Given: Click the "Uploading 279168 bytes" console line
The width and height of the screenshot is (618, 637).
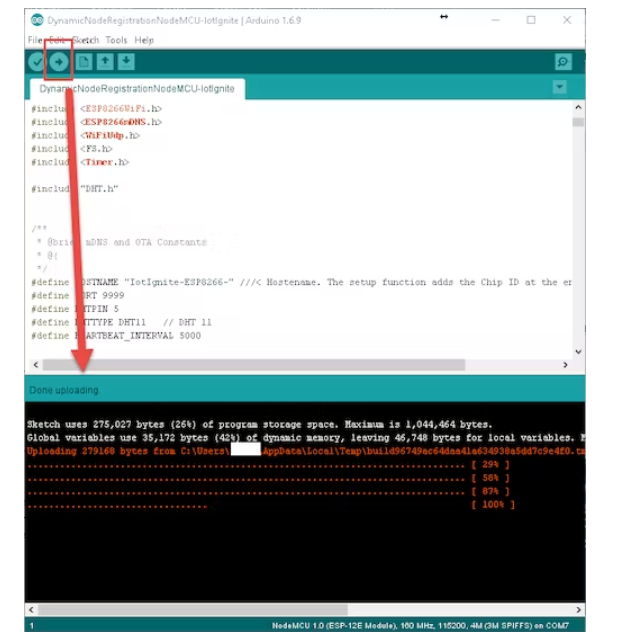Looking at the screenshot, I should (305, 451).
